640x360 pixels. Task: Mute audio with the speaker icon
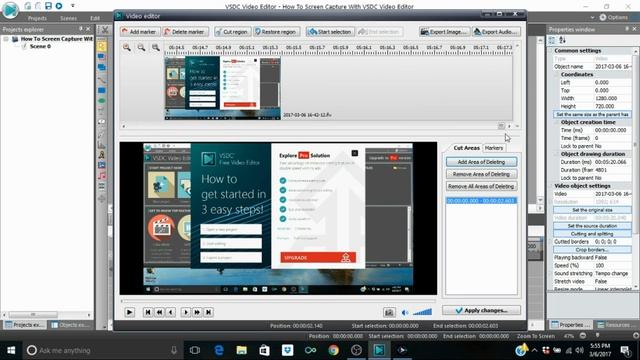tap(404, 313)
